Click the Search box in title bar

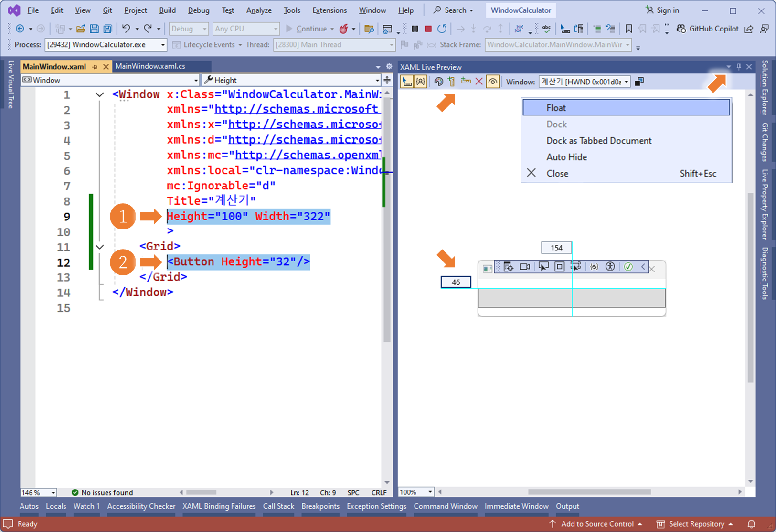pyautogui.click(x=453, y=10)
